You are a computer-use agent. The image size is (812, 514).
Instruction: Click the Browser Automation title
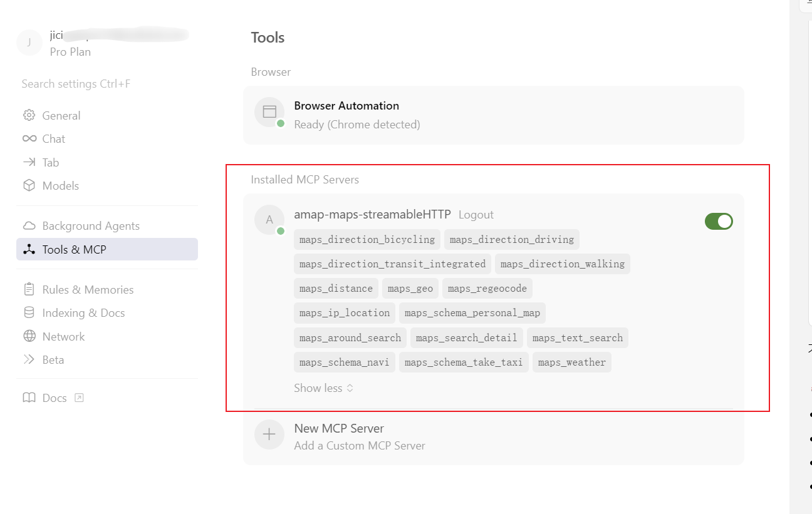[346, 106]
